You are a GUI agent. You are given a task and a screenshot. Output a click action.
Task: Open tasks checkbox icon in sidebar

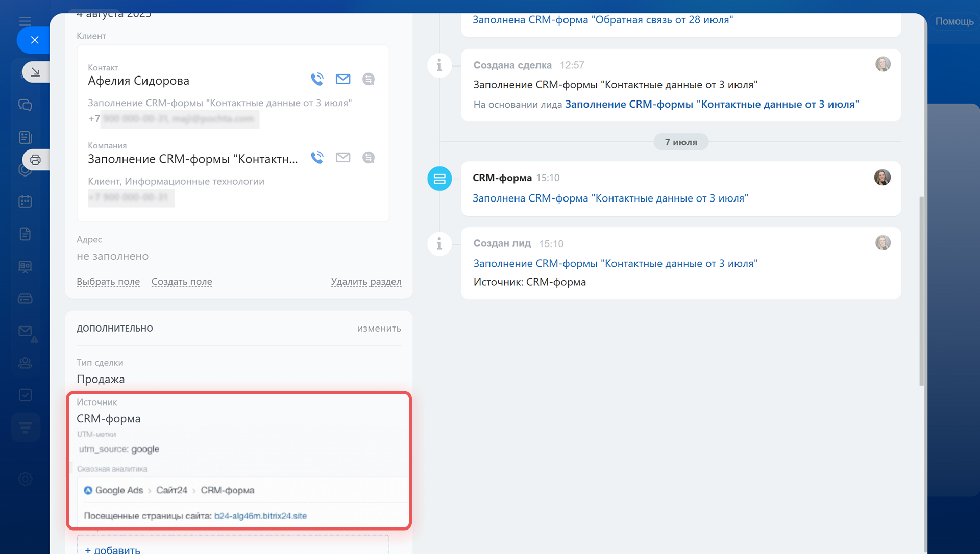tap(25, 395)
